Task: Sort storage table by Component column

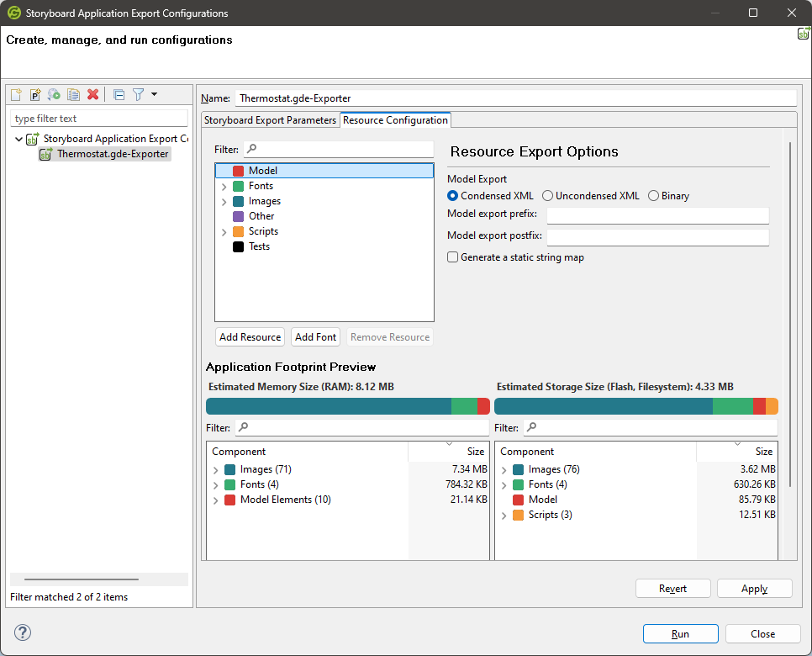Action: coord(595,452)
